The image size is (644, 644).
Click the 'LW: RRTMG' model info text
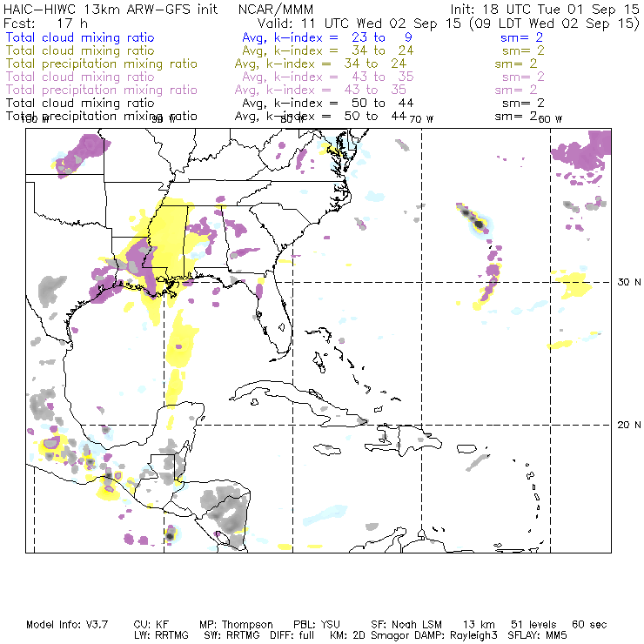[161, 635]
